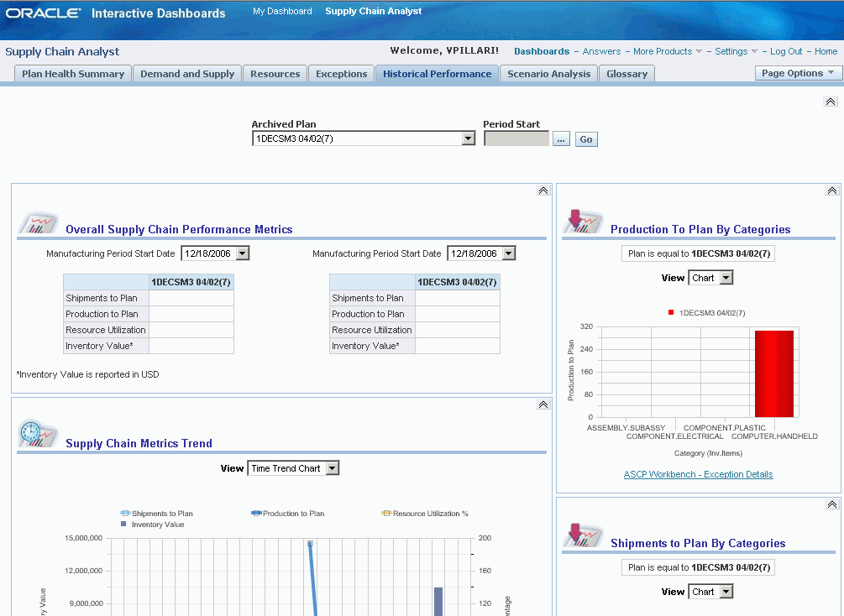Click Inventory Value* row in second table
844x616 pixels.
click(x=415, y=346)
